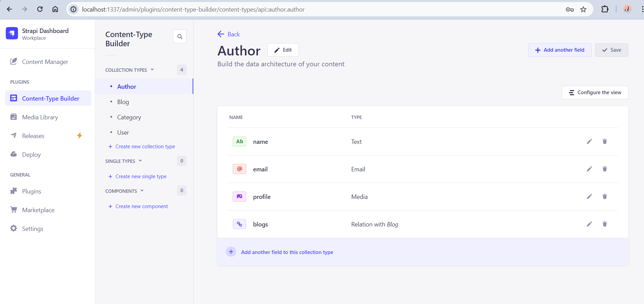This screenshot has width=644, height=304.
Task: Click the Text type icon for name
Action: 239,141
